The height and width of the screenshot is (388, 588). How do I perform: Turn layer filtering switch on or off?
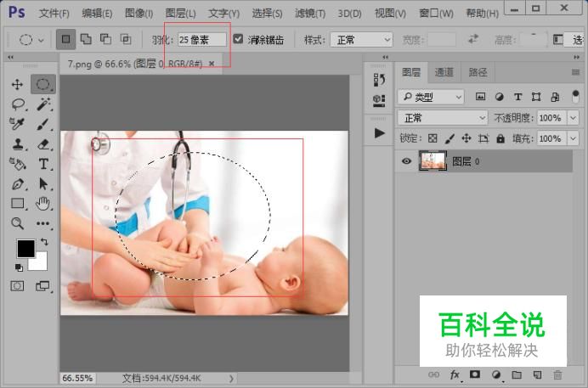[575, 97]
